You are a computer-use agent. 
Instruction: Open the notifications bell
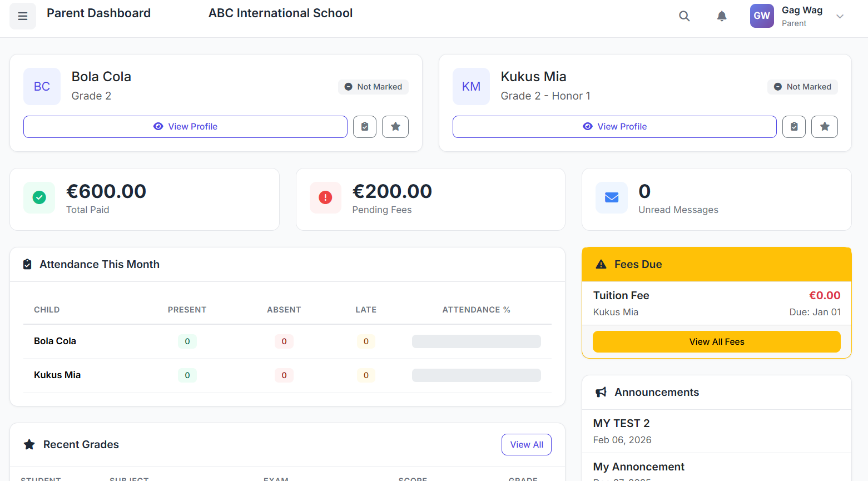click(x=722, y=16)
